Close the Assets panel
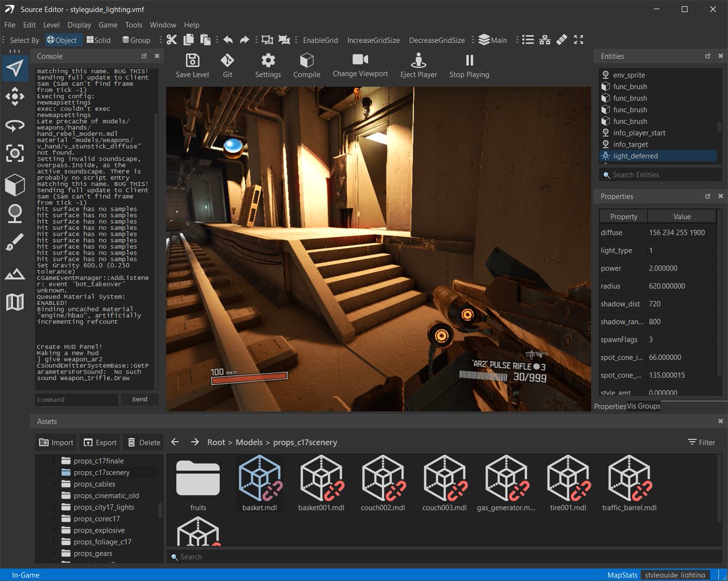This screenshot has width=728, height=581. (720, 421)
